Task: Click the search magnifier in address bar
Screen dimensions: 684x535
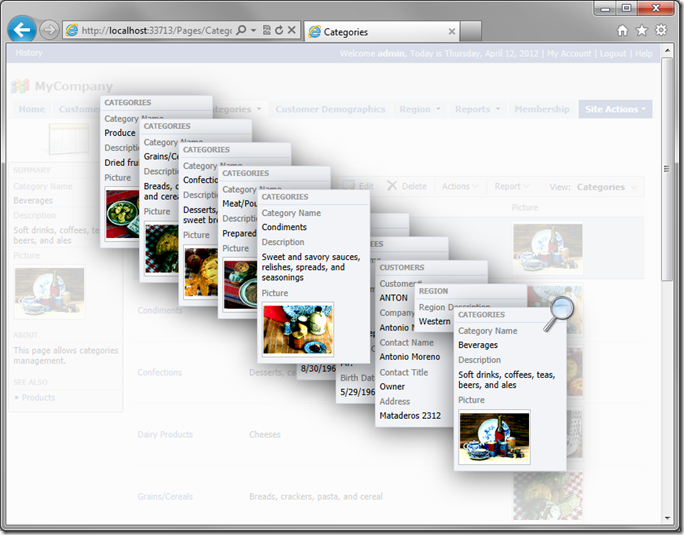Action: (x=241, y=30)
